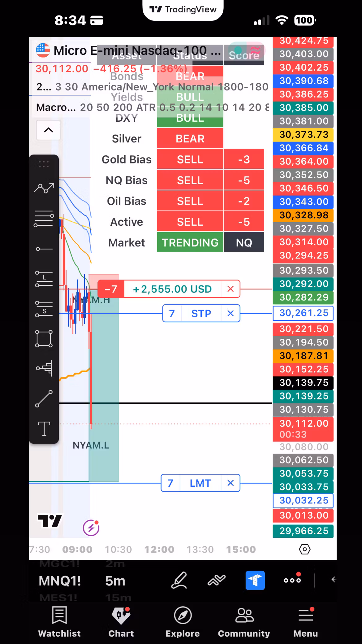Collapse the indicator legend chevron
Viewport: 362px width, 644px height.
point(48,130)
